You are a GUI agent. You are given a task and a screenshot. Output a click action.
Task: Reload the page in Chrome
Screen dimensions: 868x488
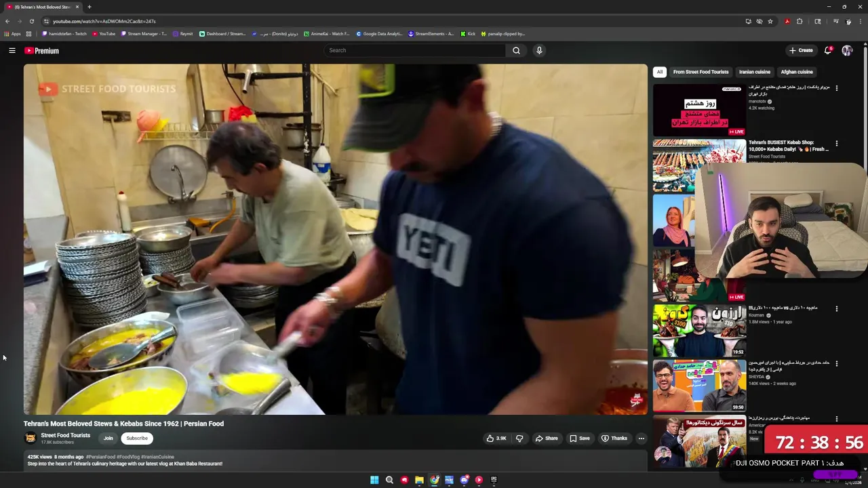(31, 21)
